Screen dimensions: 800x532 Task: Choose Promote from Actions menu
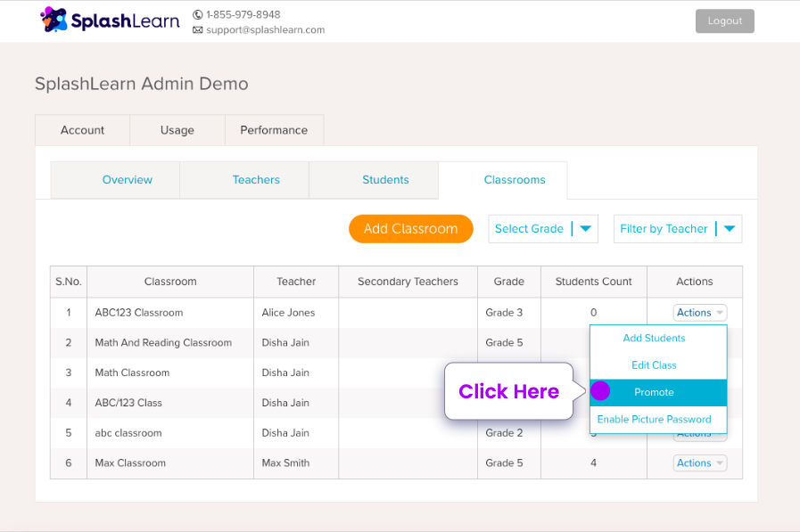658,392
